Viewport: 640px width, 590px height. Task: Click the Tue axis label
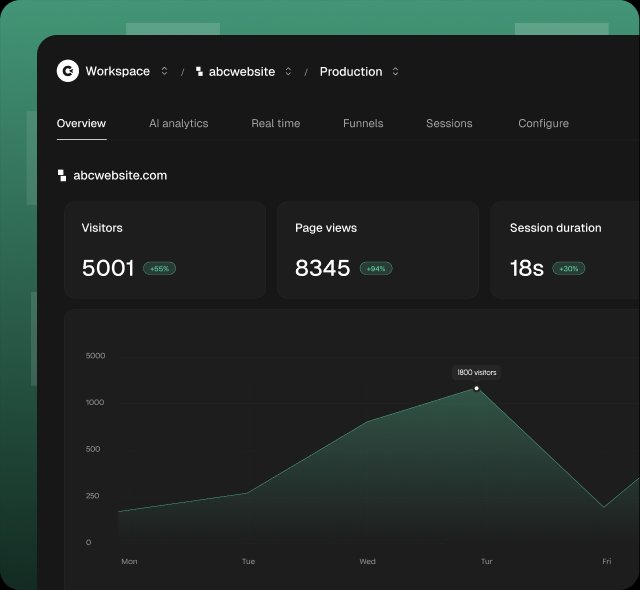click(248, 561)
